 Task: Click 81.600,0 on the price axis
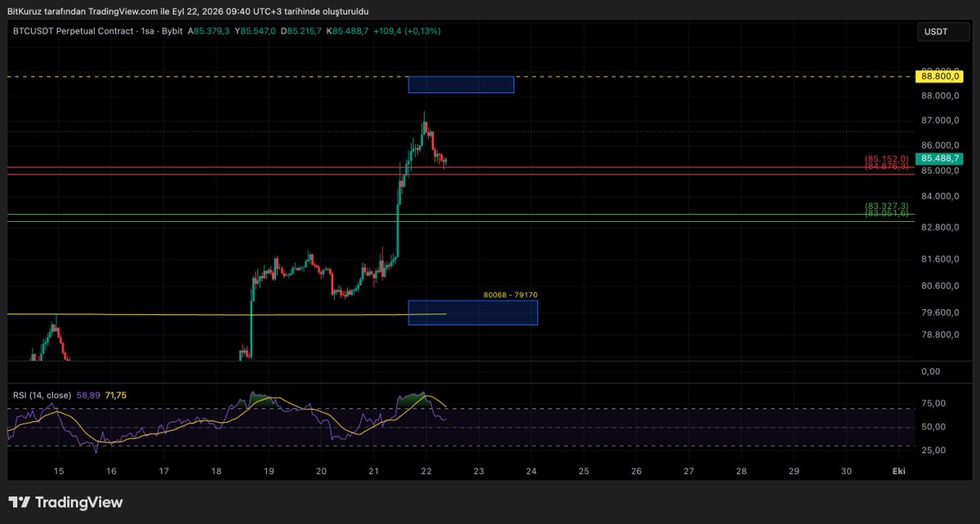pos(939,260)
